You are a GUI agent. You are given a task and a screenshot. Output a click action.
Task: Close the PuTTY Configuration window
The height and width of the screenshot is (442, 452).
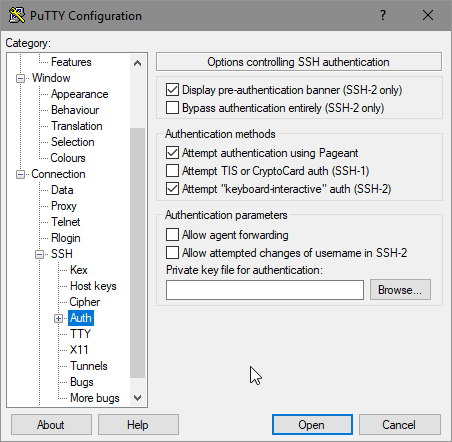(x=428, y=15)
